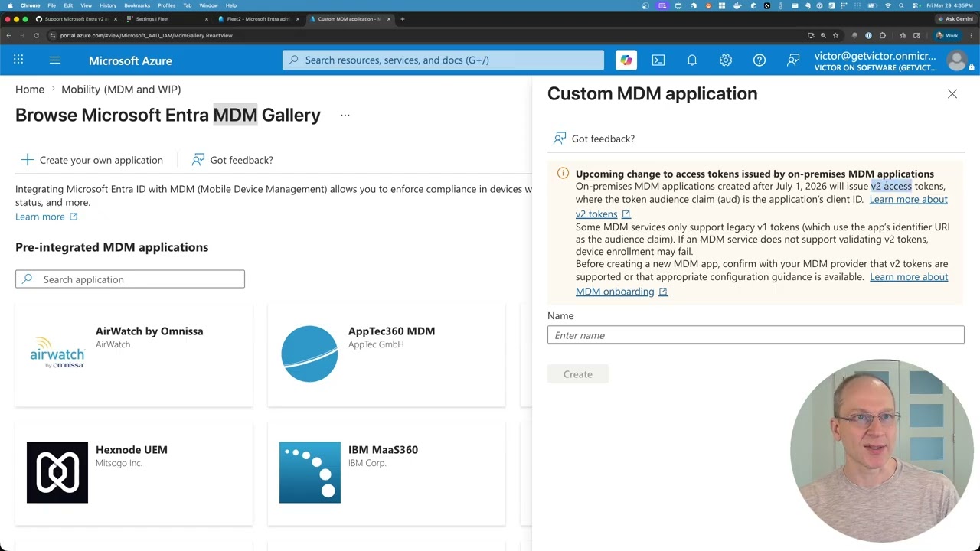Screen dimensions: 980x551
Task: Click Mobility (MDM and WIP) breadcrumb
Action: coord(121,89)
